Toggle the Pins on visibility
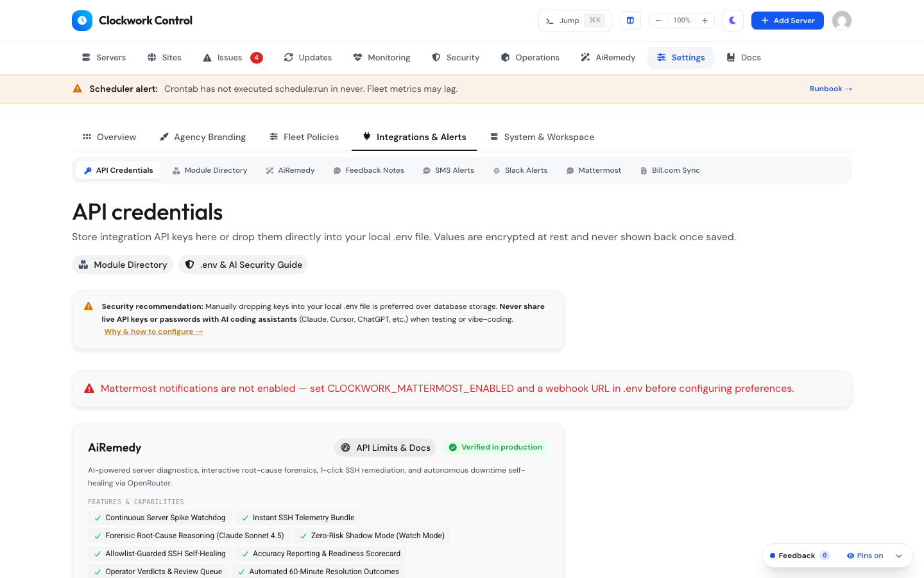The width and height of the screenshot is (924, 578). pos(865,556)
